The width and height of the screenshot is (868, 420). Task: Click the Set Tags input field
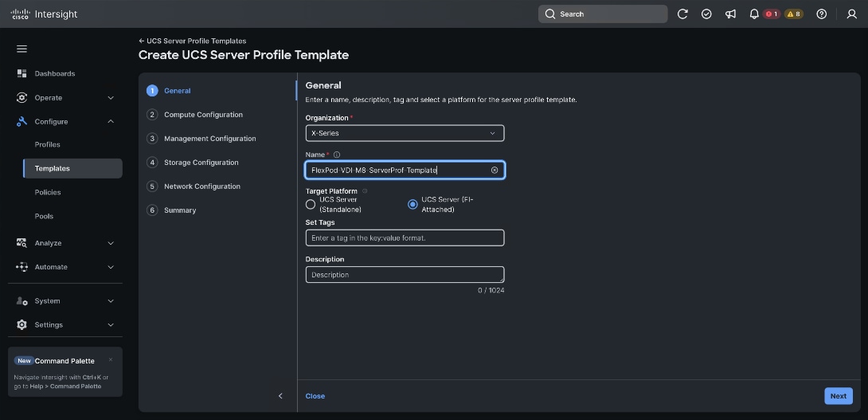[x=405, y=237]
